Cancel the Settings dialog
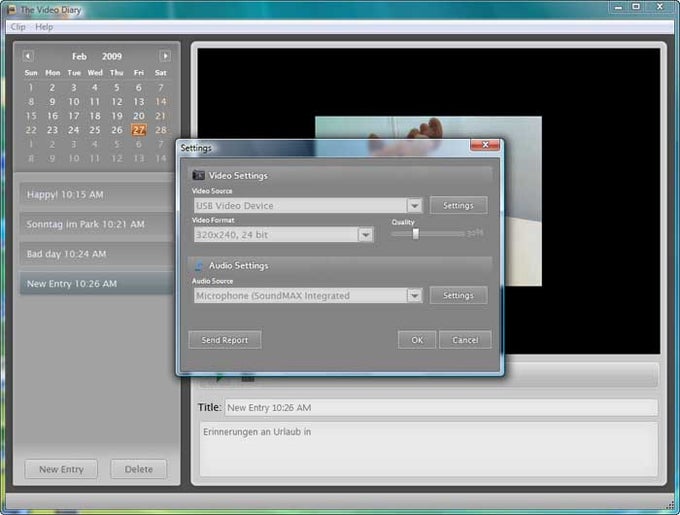 tap(465, 340)
